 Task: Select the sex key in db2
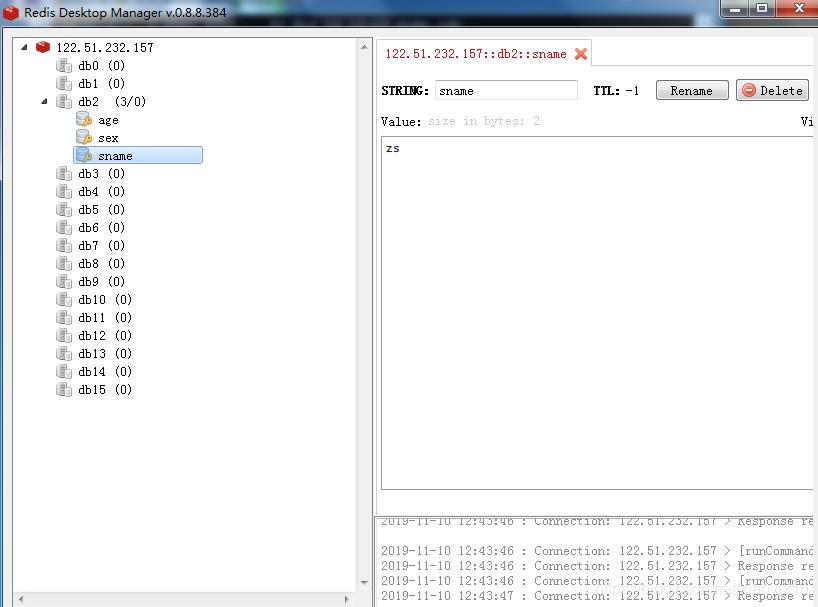coord(108,138)
